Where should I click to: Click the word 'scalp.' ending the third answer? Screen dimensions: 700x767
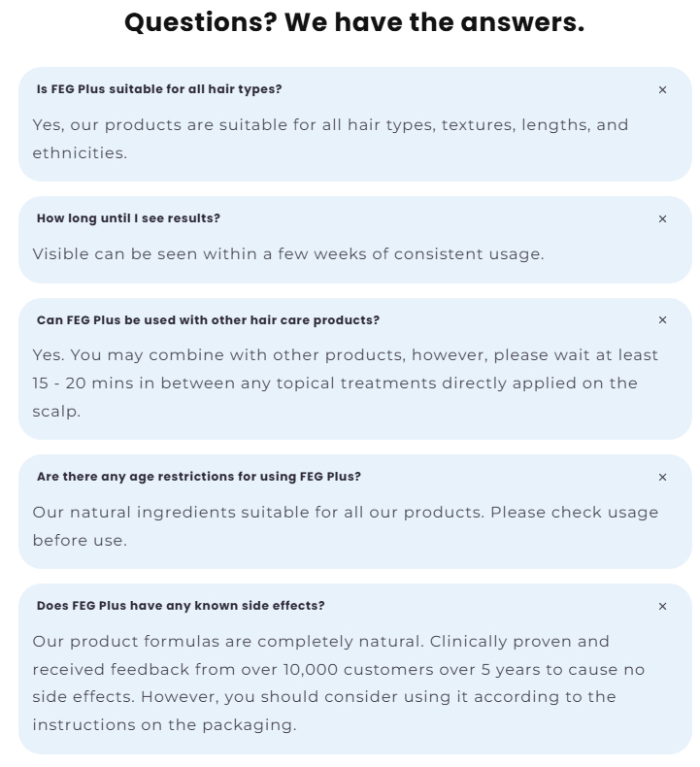(56, 411)
